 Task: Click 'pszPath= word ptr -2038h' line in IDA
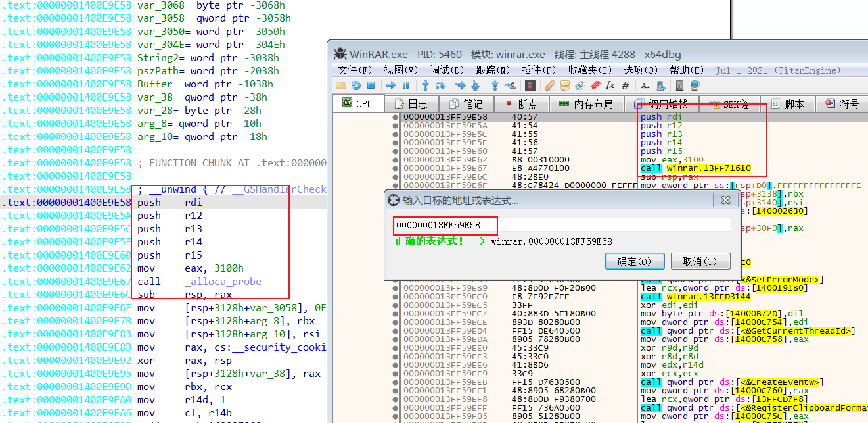tap(208, 71)
